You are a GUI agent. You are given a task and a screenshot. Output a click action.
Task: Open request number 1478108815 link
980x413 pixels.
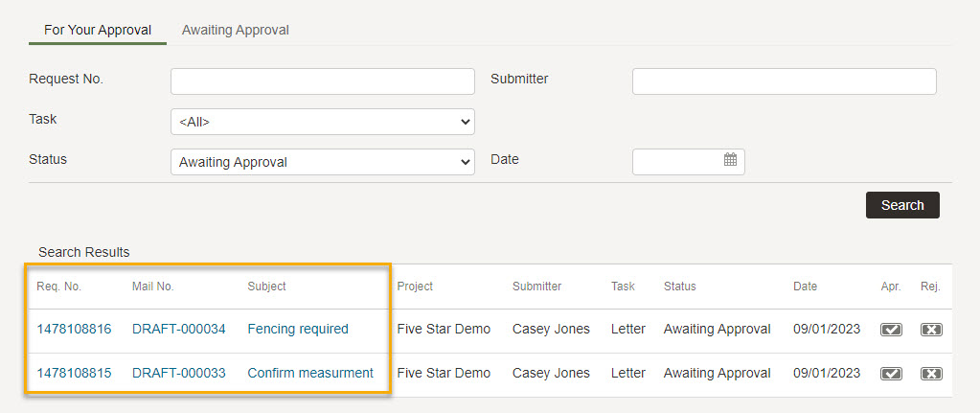[75, 373]
